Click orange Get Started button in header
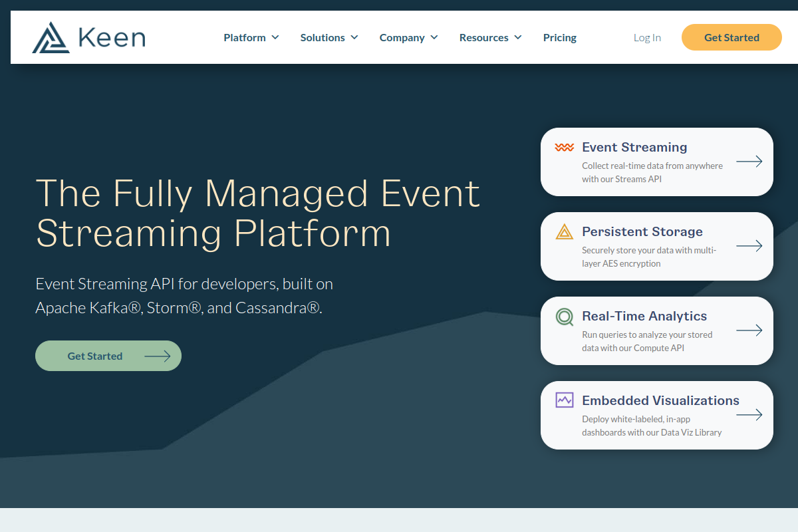 pos(731,37)
